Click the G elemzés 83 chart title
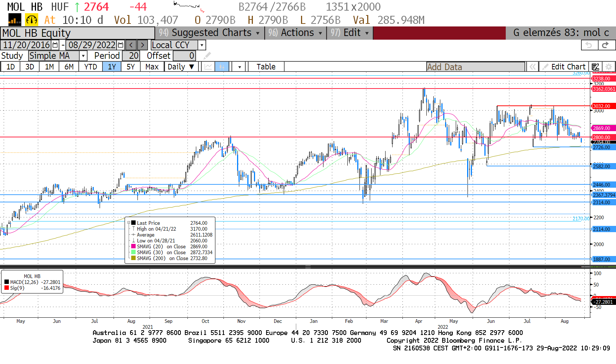The height and width of the screenshot is (364, 616). [x=561, y=33]
